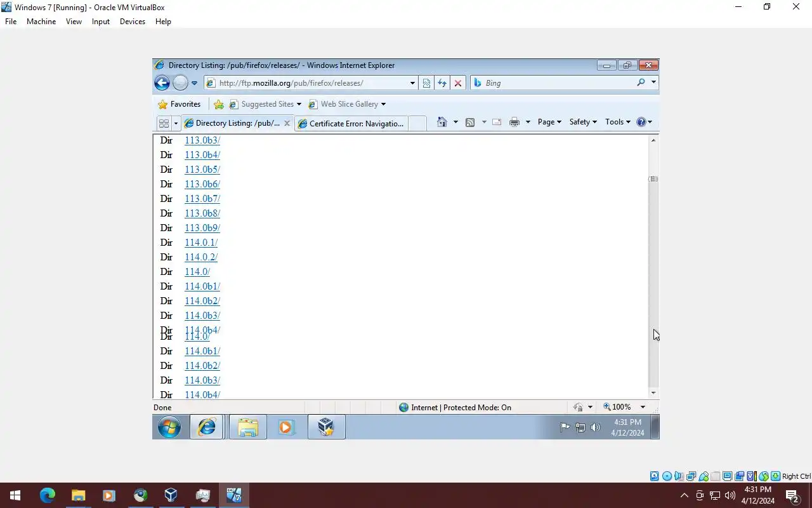Switch to the Certificate Error tab
This screenshot has width=812, height=508.
[x=351, y=124]
